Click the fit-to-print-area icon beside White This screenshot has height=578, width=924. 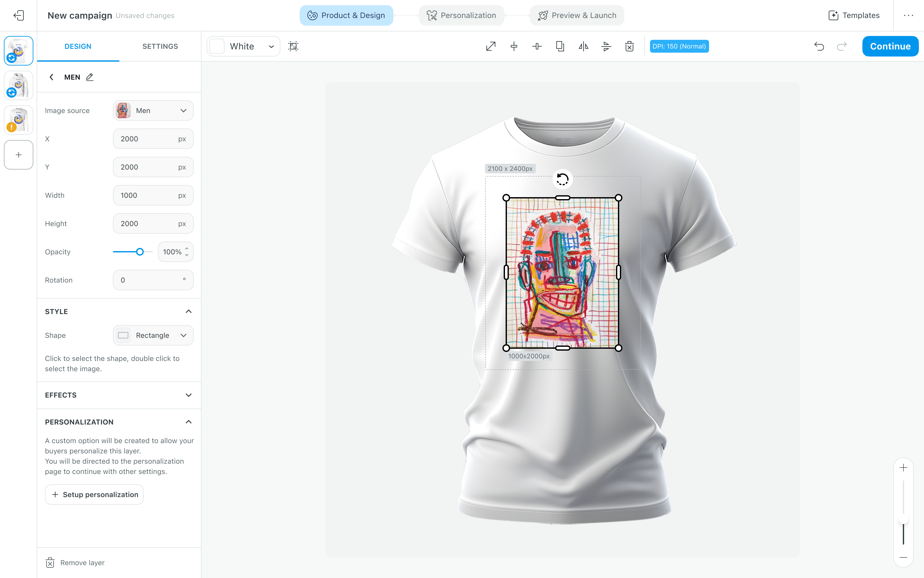pyautogui.click(x=293, y=46)
